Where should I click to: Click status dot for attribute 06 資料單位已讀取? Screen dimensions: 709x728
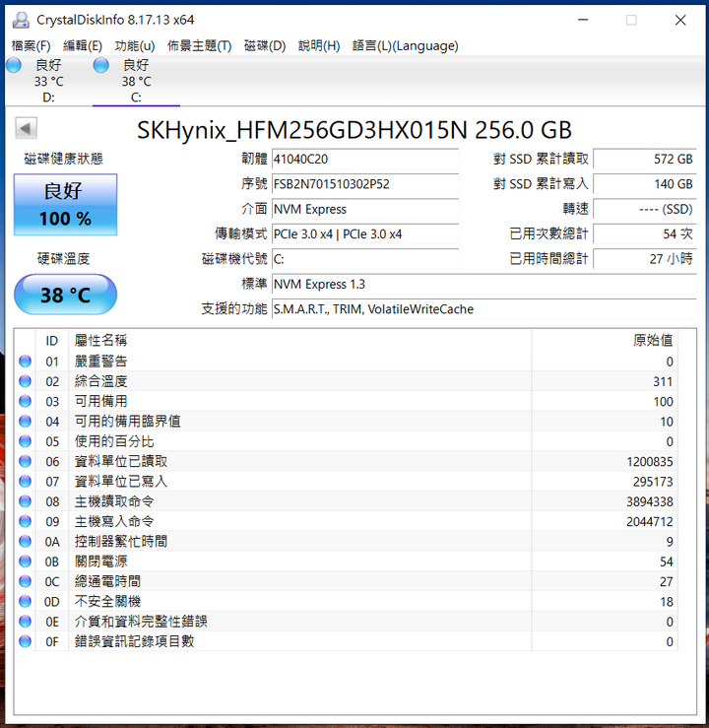[25, 461]
